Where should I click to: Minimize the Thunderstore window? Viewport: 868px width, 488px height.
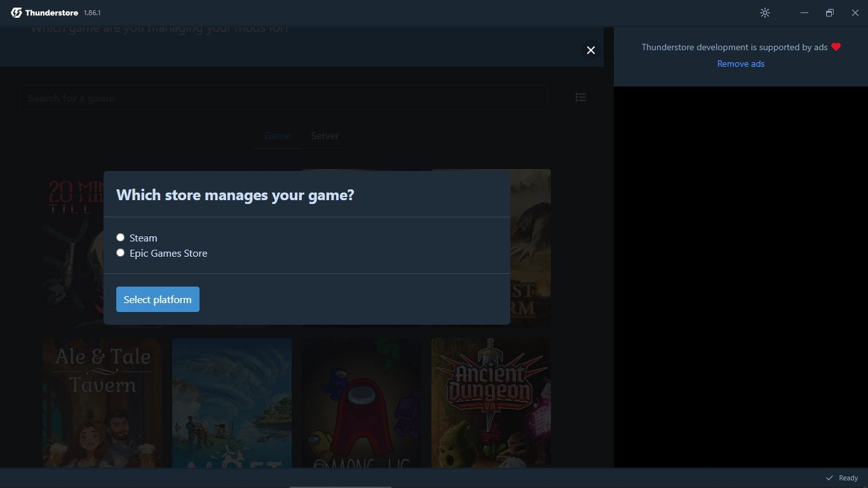[804, 13]
